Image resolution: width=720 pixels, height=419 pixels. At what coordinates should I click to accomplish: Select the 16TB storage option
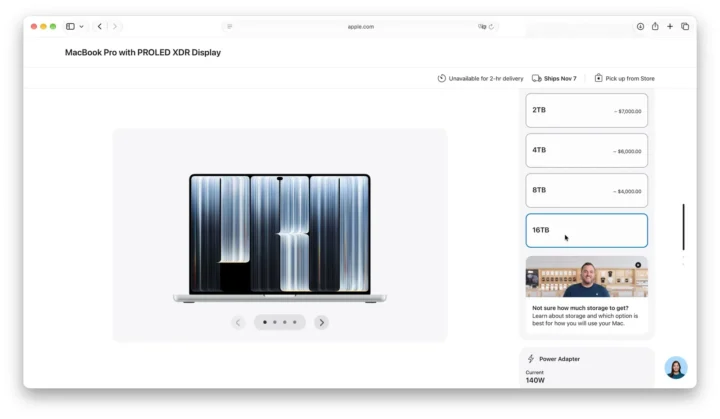coord(586,230)
